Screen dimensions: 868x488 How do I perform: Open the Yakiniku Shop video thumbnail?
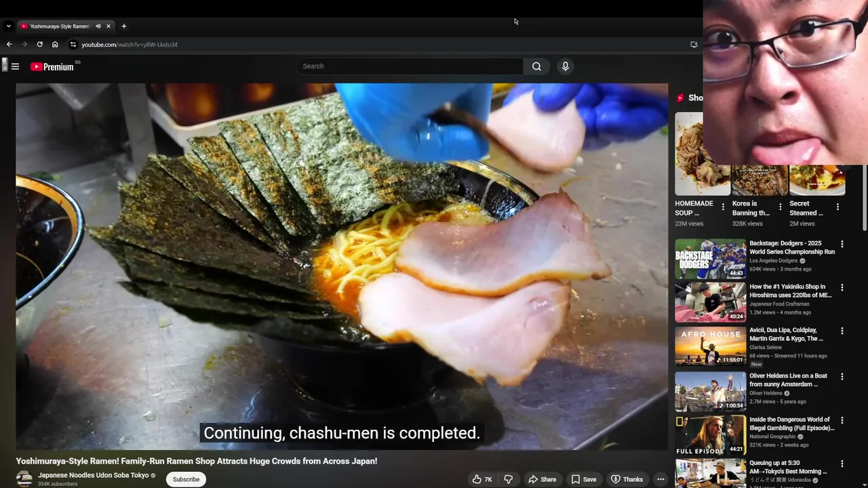710,302
